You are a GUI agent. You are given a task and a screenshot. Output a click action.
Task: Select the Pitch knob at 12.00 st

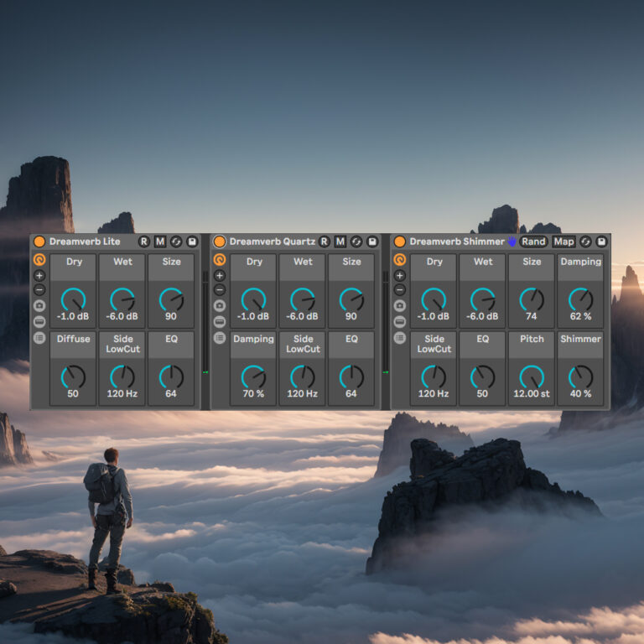[x=532, y=377]
